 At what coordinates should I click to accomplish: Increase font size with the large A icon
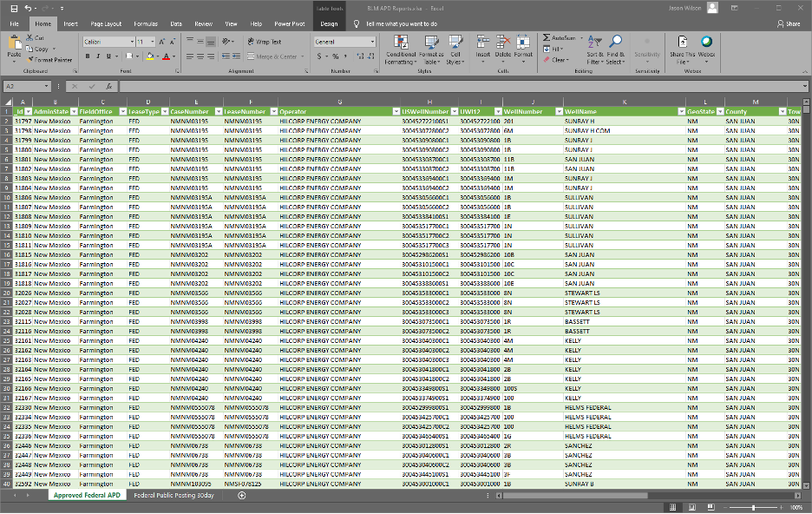(162, 42)
